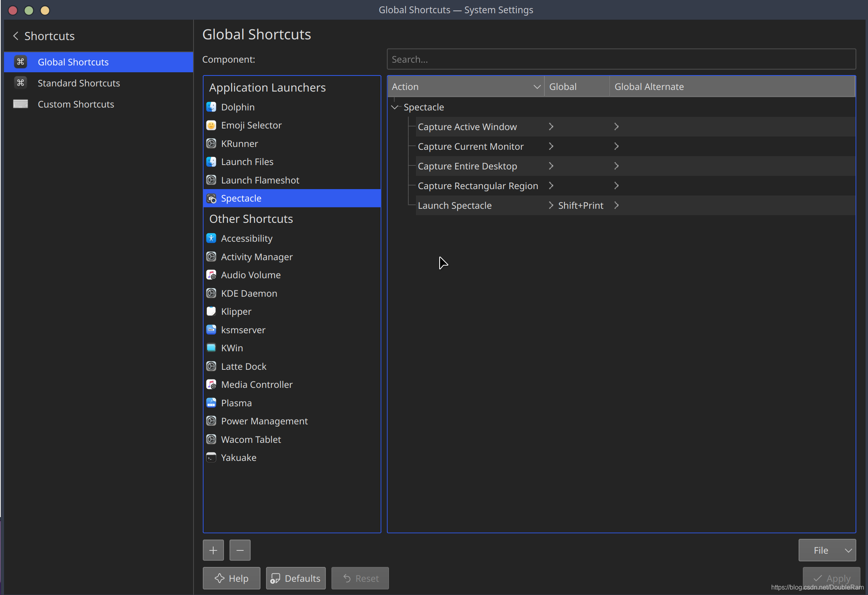Expand Global Alternate for Capture Active Window

pos(617,126)
